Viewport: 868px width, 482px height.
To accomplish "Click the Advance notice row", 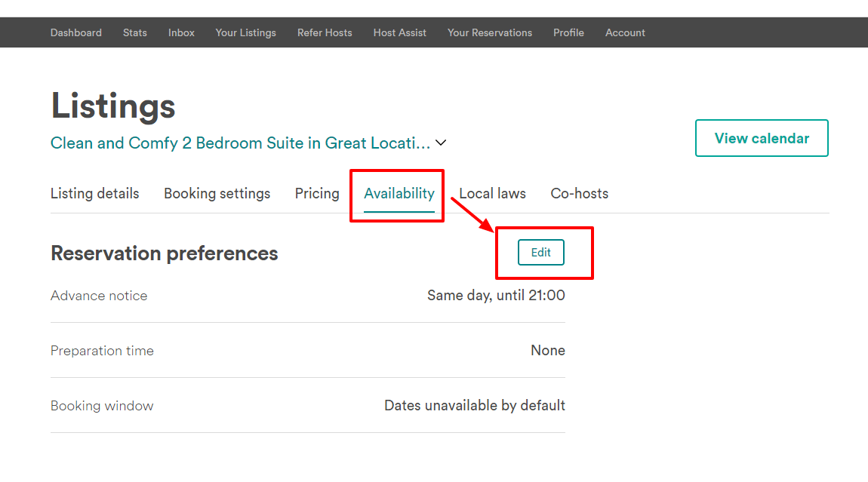I will (308, 296).
